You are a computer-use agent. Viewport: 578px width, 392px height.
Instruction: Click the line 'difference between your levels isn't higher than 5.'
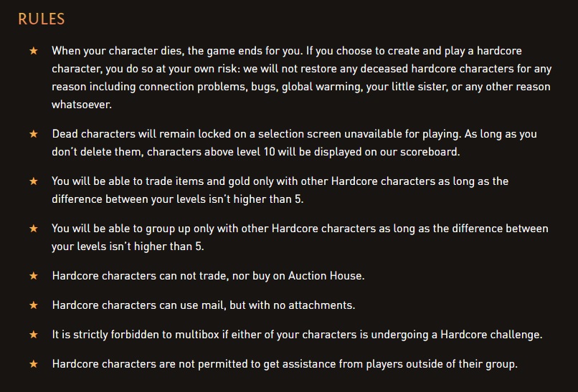coord(178,199)
